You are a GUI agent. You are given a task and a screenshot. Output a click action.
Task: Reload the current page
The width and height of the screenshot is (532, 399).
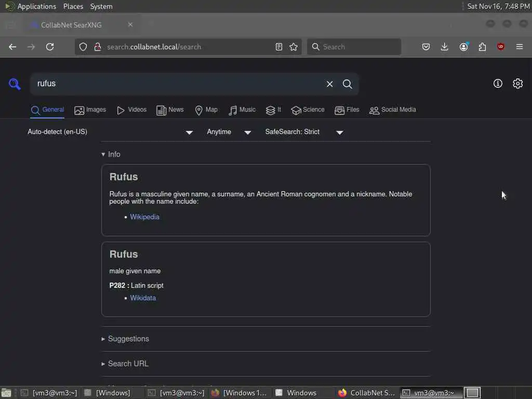coord(50,47)
